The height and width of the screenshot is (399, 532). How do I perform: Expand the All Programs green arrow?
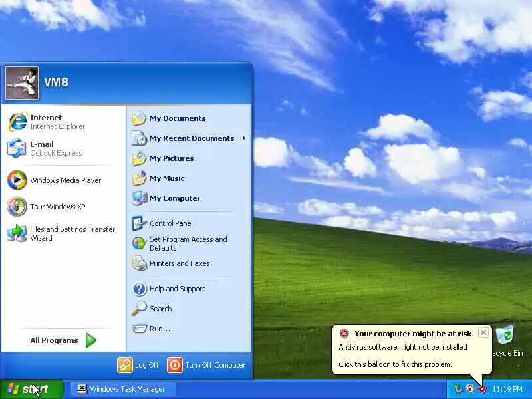[x=90, y=340]
